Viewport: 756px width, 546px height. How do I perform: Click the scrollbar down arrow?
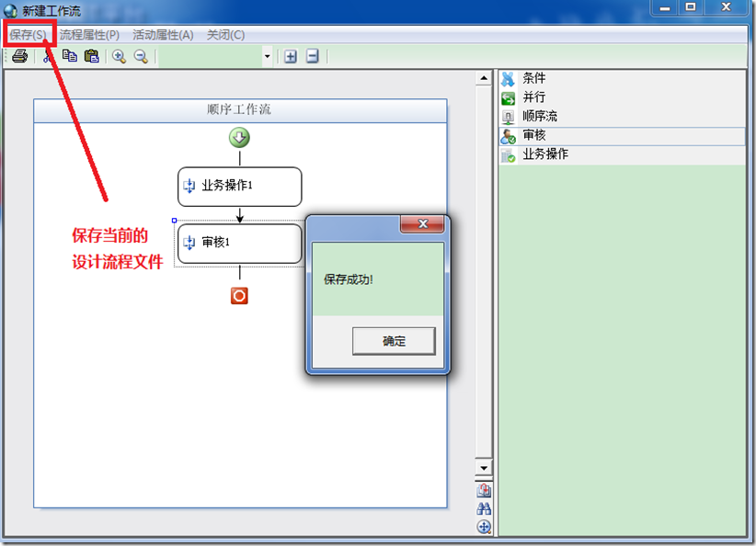coord(484,468)
